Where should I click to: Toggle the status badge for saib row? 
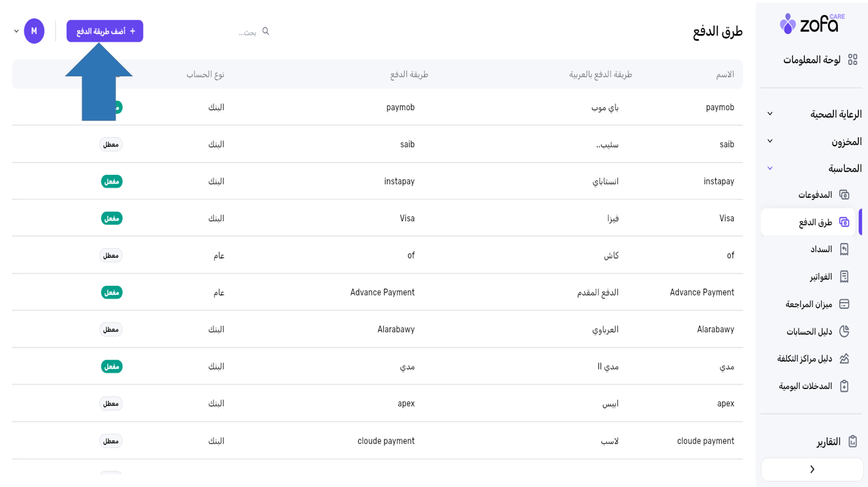point(111,144)
